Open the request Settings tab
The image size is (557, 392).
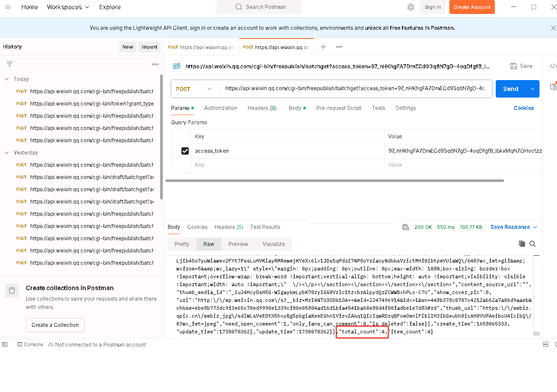(406, 108)
